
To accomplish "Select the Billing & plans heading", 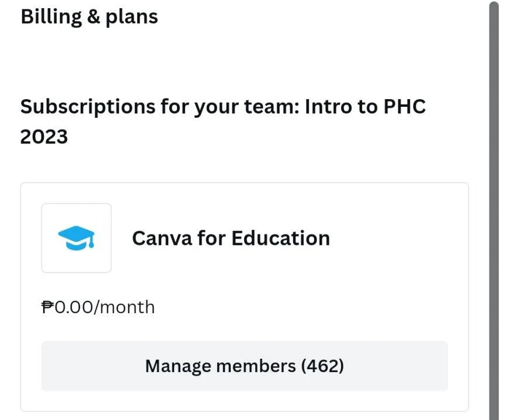I will (89, 17).
